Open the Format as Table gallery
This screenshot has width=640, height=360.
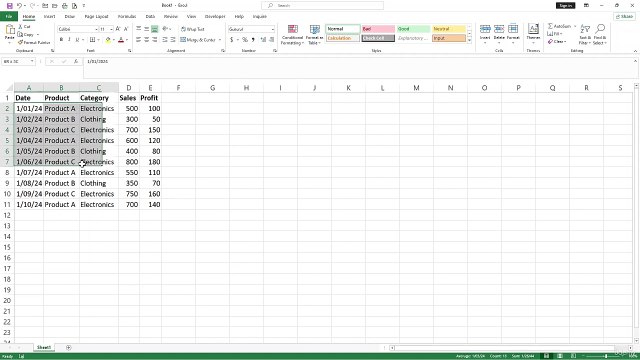pos(314,34)
